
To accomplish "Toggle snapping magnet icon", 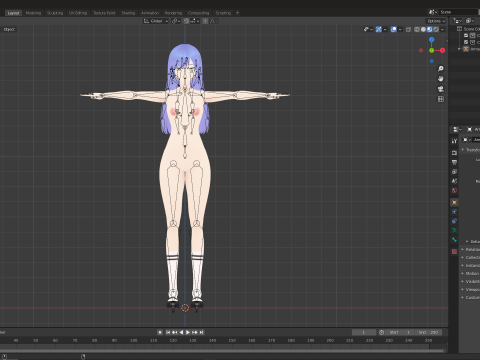I will (186, 21).
